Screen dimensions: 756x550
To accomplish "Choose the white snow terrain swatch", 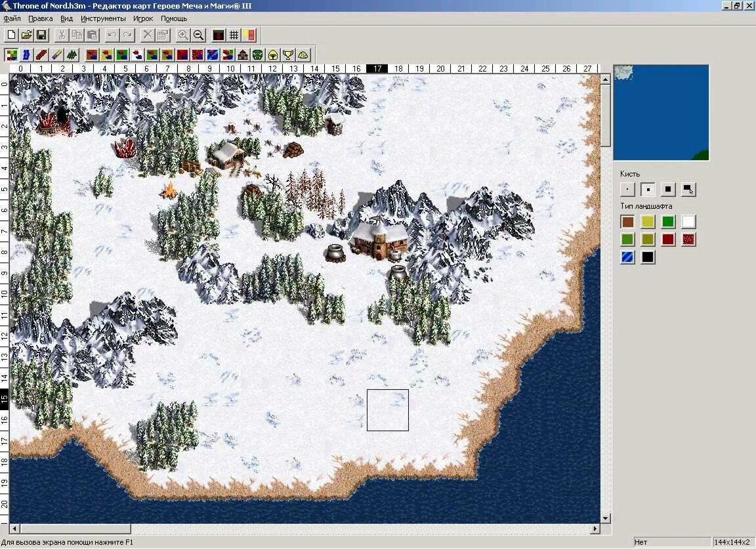I will (x=688, y=222).
